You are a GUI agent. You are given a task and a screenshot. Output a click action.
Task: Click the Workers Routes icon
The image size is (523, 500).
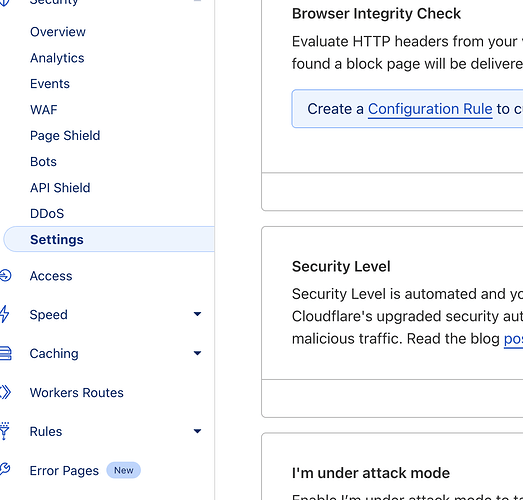click(5, 392)
